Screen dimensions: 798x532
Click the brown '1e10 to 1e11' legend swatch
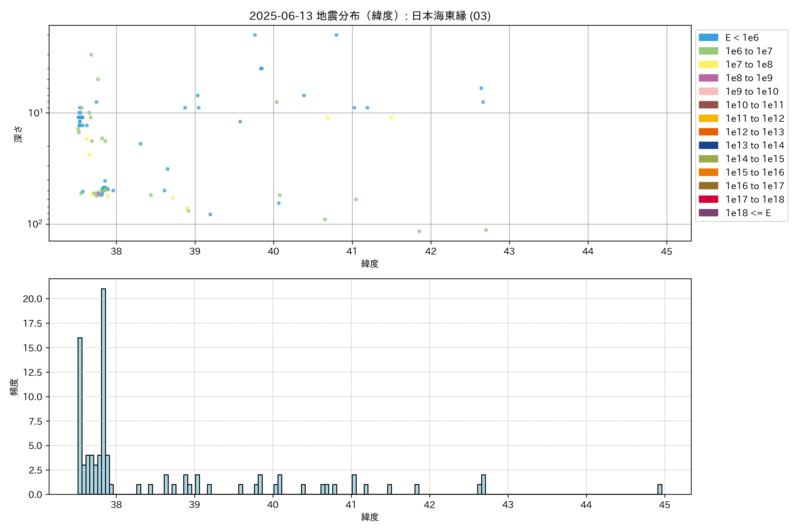pos(708,105)
